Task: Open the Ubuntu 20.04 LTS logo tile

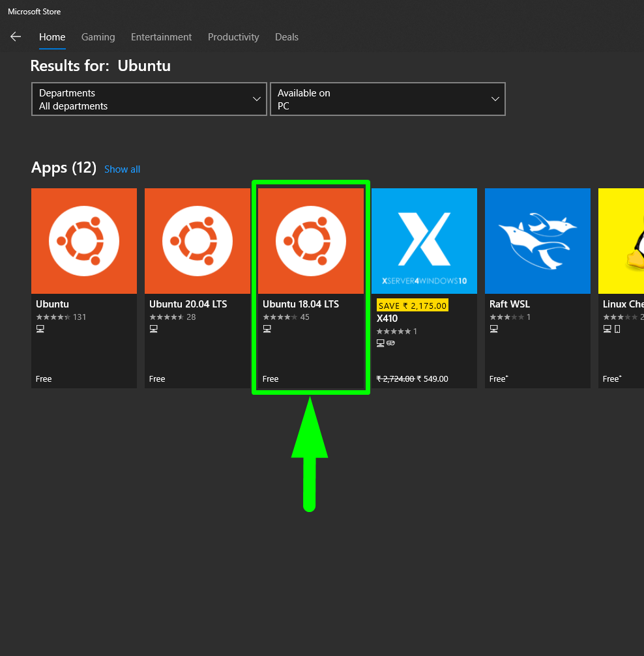Action: point(198,241)
